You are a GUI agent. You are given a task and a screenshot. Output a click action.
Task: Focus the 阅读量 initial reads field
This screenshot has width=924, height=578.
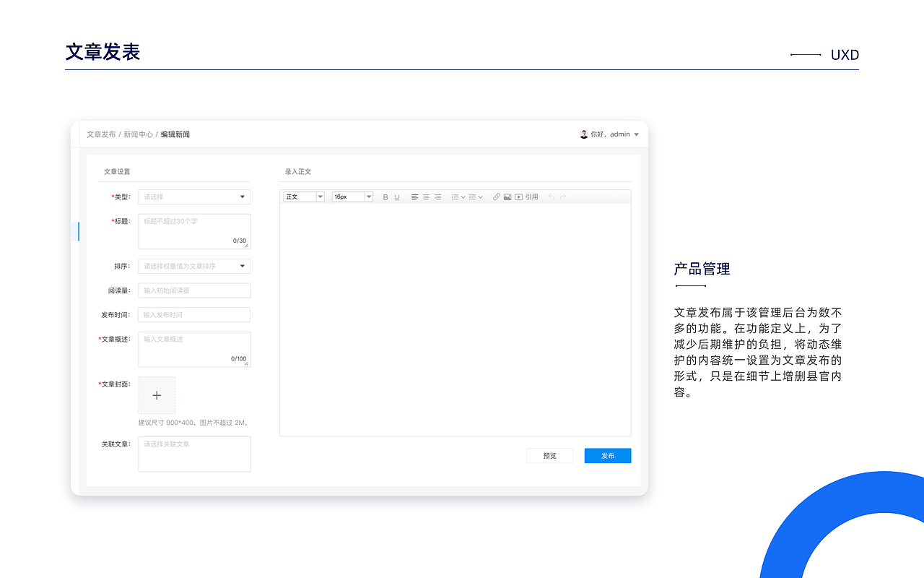click(194, 290)
